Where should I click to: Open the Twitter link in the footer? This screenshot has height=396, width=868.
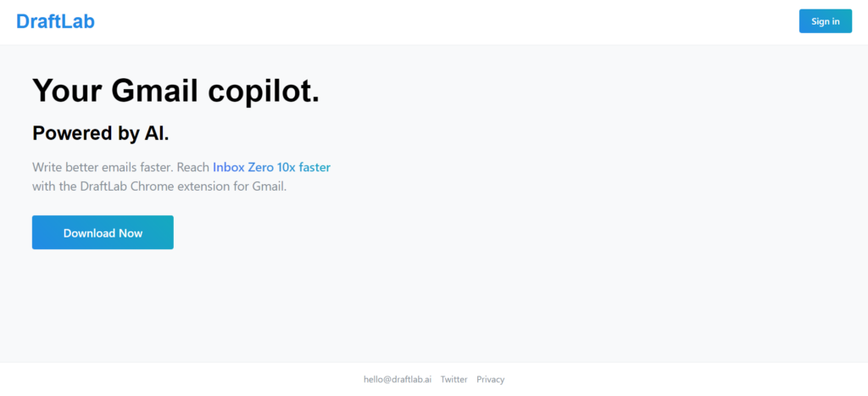[453, 379]
